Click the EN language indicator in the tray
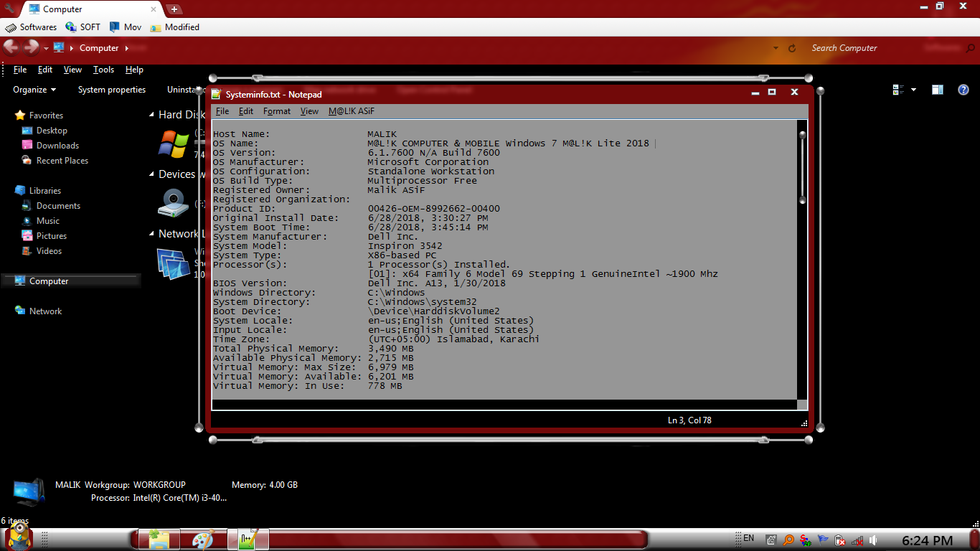This screenshot has width=980, height=551. click(x=748, y=538)
